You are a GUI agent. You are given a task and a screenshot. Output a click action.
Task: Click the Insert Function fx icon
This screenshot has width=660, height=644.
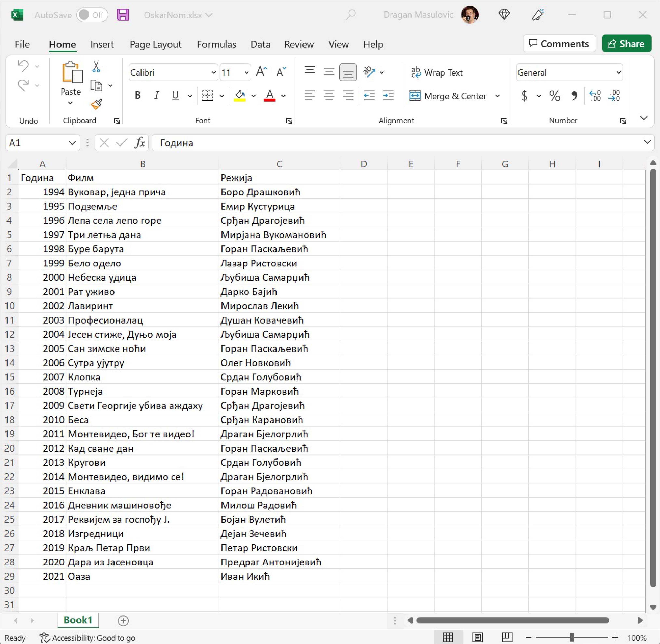click(140, 143)
